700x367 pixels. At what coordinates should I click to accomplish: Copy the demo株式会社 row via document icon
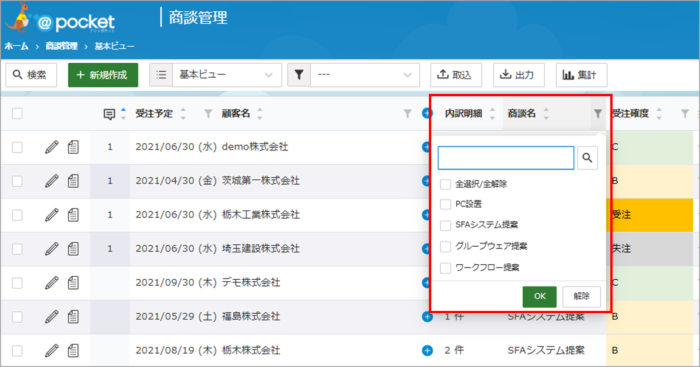pyautogui.click(x=74, y=147)
